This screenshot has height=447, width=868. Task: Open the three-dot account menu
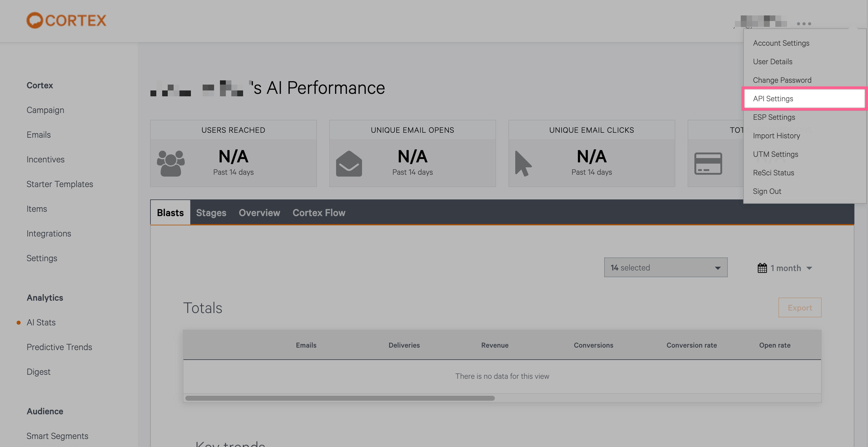[x=803, y=23]
